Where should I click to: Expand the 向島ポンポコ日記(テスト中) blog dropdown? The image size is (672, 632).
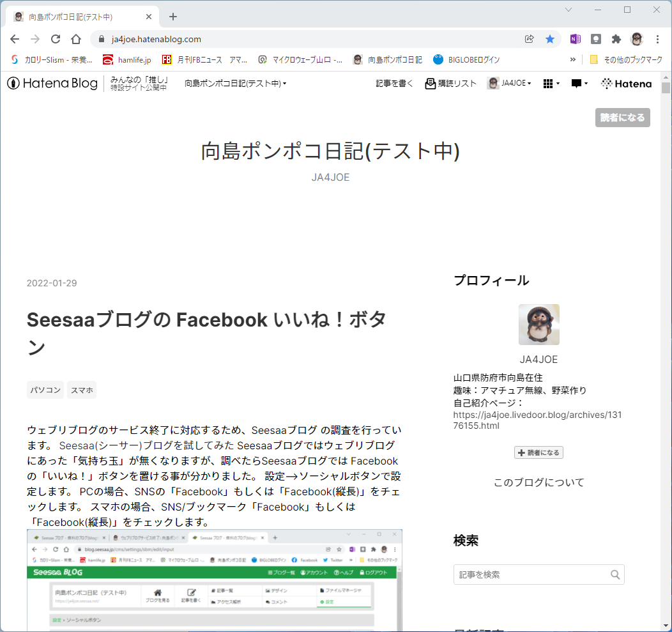[x=235, y=83]
